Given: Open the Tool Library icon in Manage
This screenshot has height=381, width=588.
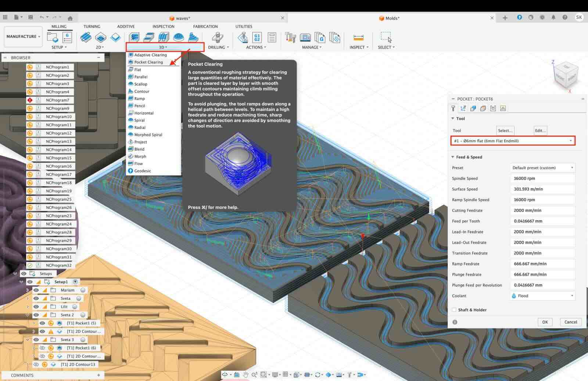Looking at the screenshot, I should click(290, 38).
